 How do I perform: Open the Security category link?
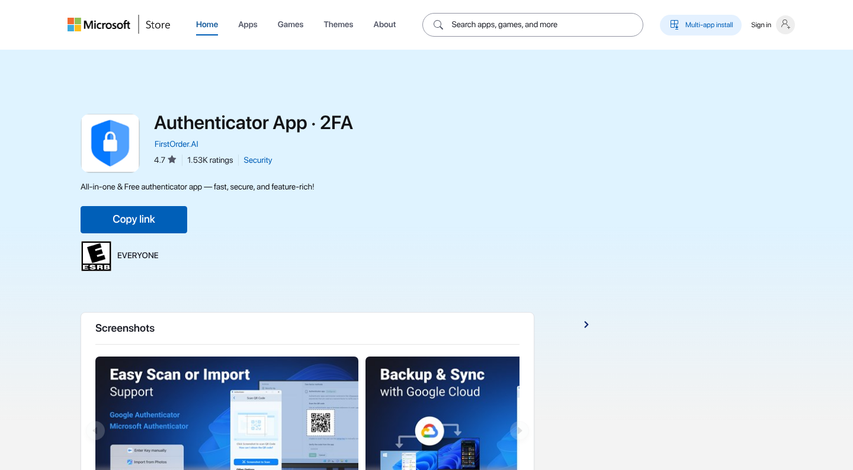[257, 160]
